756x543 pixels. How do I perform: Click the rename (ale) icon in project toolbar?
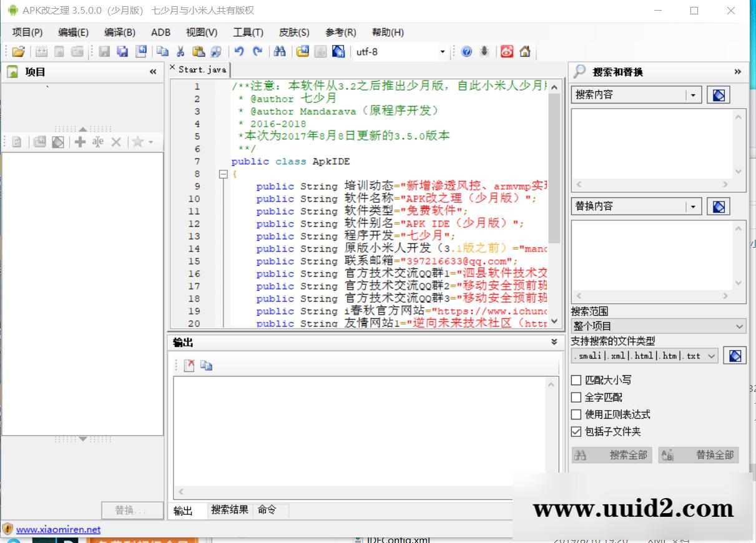tap(98, 142)
